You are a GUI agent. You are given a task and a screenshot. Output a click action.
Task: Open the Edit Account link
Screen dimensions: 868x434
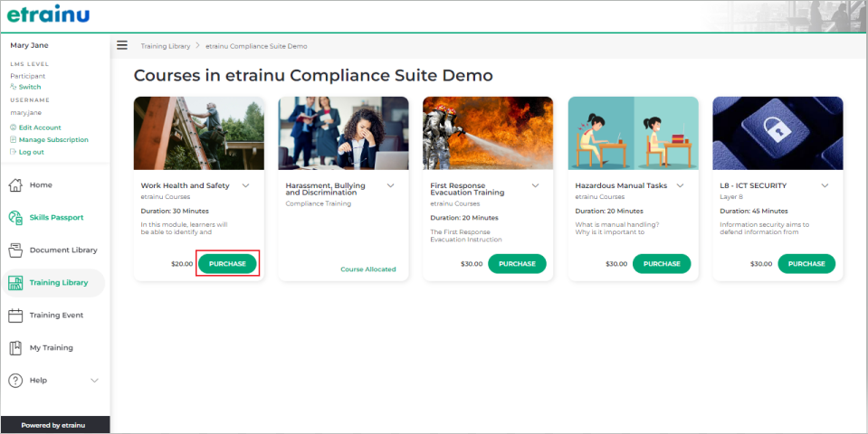pos(40,127)
